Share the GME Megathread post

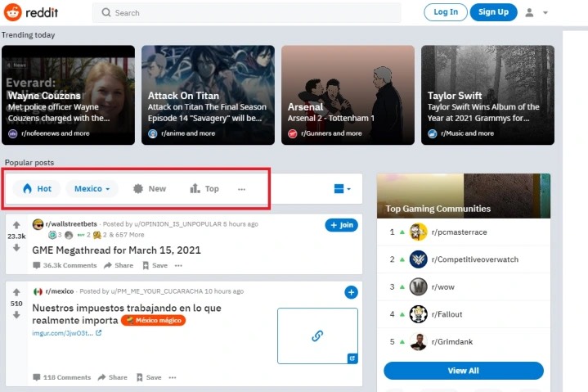(x=119, y=265)
